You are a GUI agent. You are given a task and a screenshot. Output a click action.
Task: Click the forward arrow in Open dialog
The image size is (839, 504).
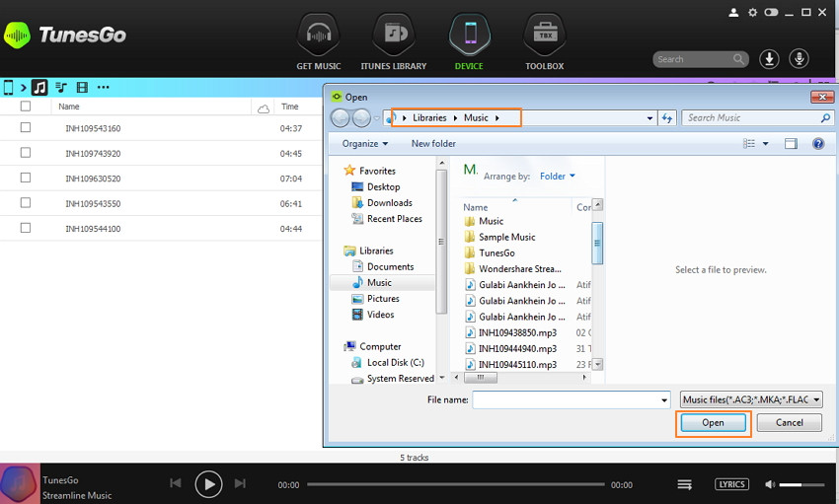(x=361, y=117)
